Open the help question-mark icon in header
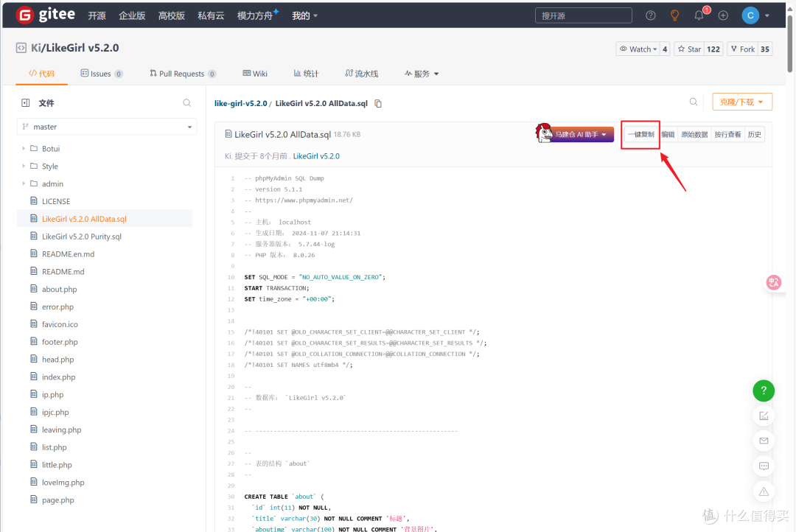The width and height of the screenshot is (796, 532). 650,15
